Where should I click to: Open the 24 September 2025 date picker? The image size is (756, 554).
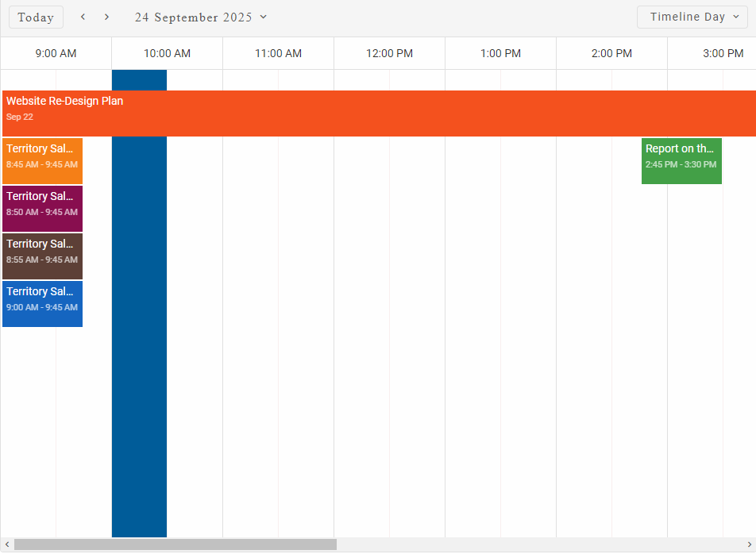(x=201, y=17)
